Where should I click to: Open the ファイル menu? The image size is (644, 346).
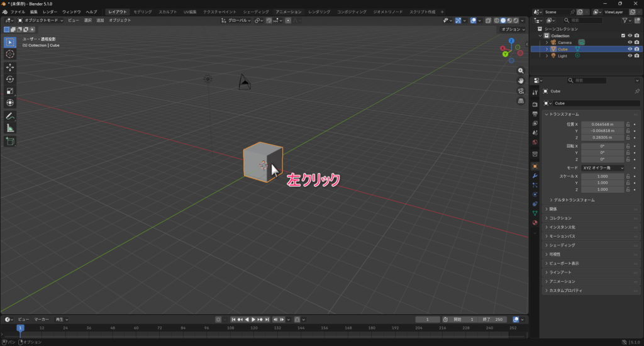click(x=18, y=12)
